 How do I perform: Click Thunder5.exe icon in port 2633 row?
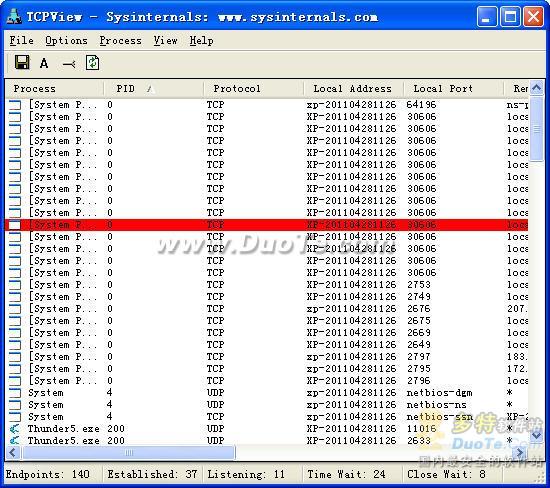[x=14, y=440]
